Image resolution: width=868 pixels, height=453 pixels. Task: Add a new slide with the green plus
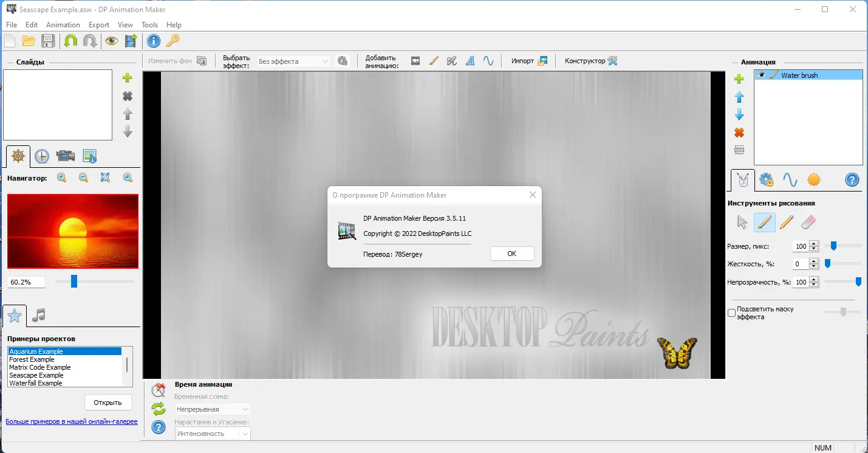pos(128,78)
